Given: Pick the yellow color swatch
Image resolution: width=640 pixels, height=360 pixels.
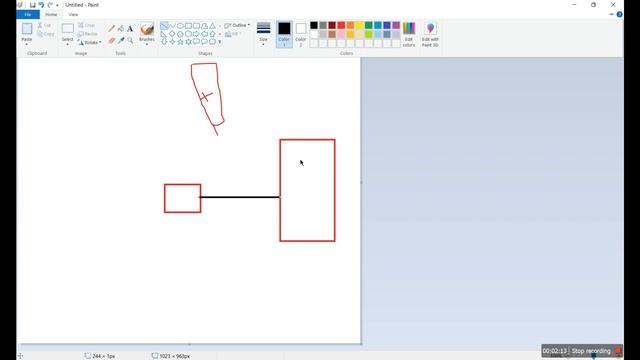Looking at the screenshot, I should point(359,25).
